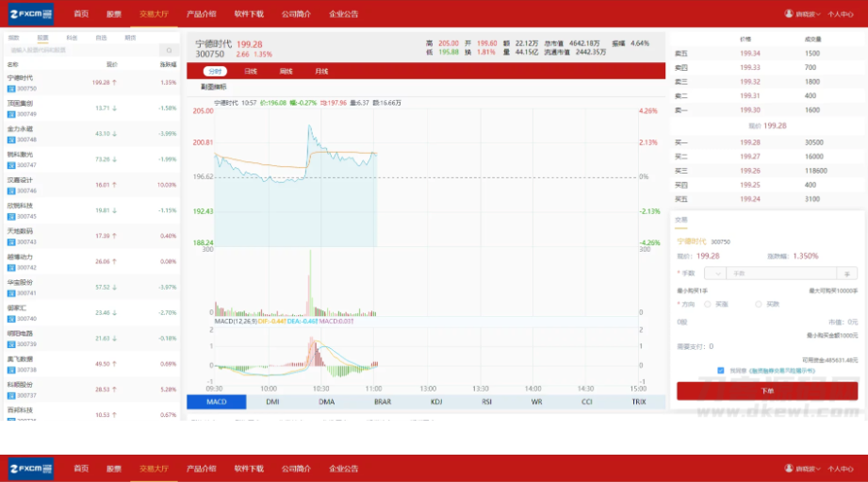Click the blue market badge next to code 300737
The width and height of the screenshot is (868, 482).
coord(11,395)
